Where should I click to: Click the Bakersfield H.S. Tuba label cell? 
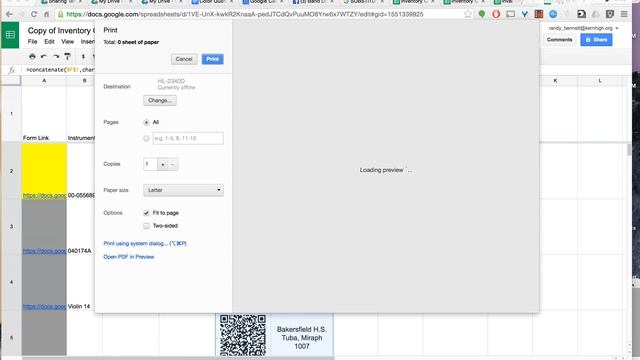pyautogui.click(x=302, y=338)
